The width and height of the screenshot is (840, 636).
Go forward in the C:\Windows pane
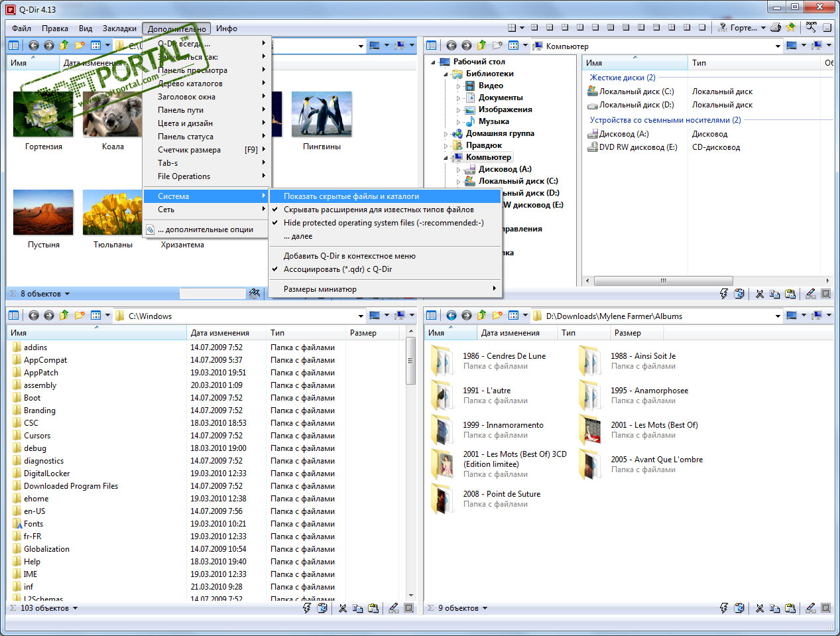[48, 316]
